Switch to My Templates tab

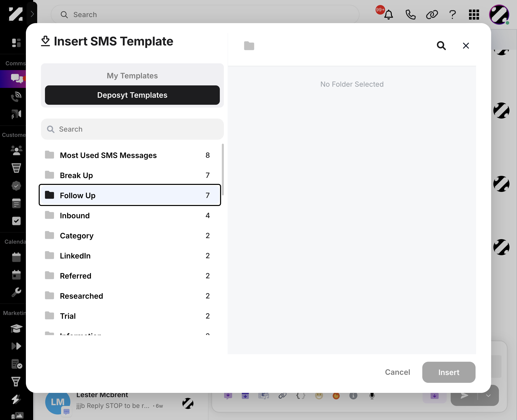coord(132,76)
